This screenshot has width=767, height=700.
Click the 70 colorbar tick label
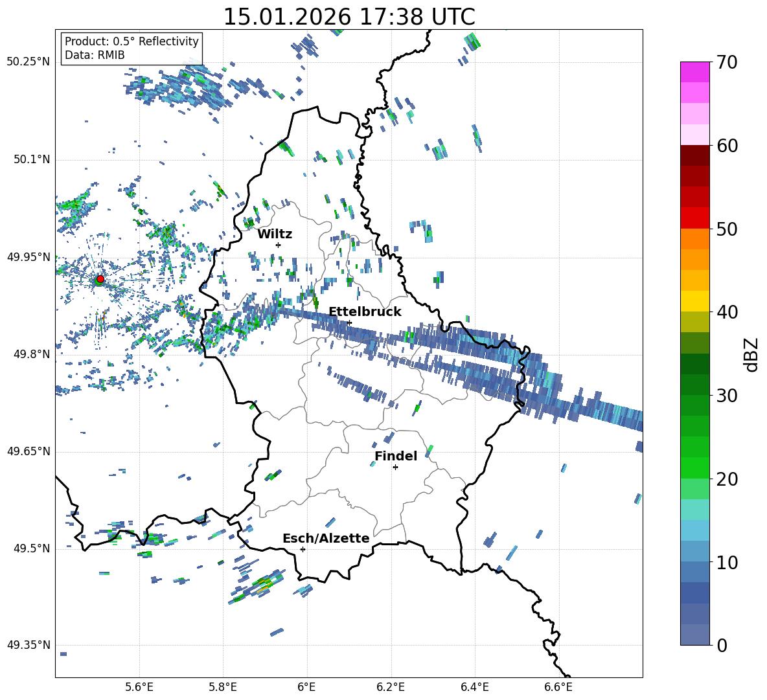[x=727, y=63]
